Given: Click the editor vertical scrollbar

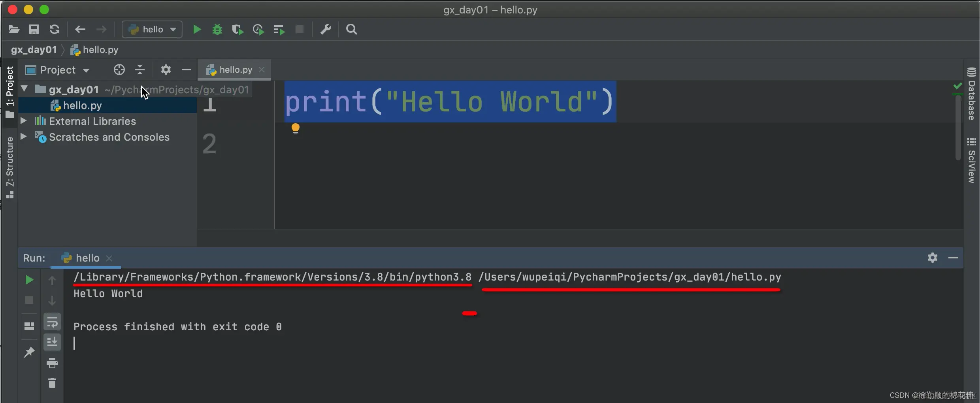Looking at the screenshot, I should (958, 127).
